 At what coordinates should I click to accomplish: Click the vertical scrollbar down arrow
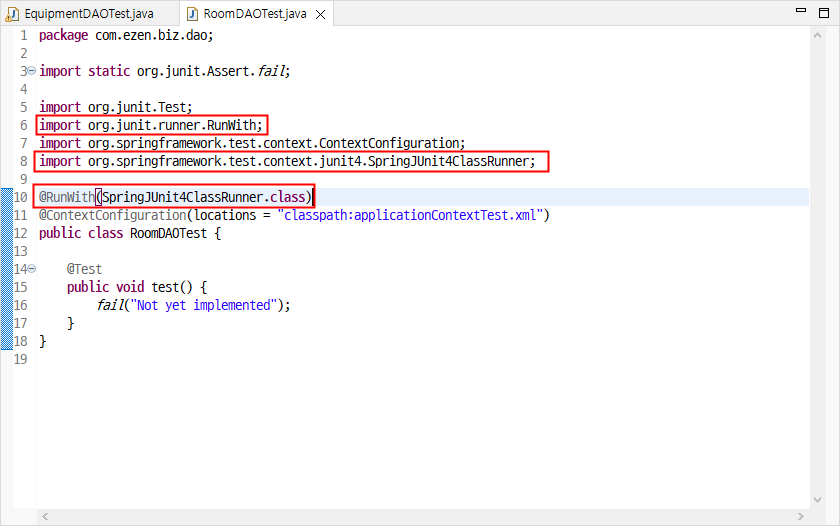pyautogui.click(x=817, y=500)
